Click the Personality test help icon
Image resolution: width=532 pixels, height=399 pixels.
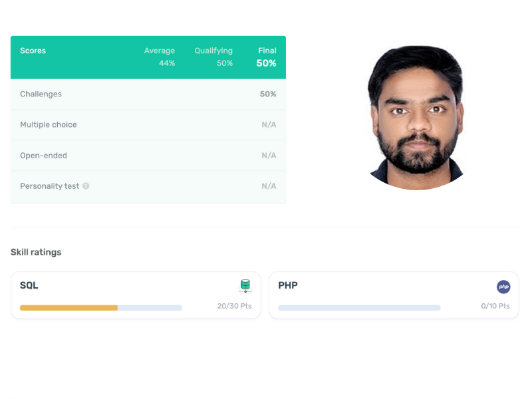[x=86, y=186]
